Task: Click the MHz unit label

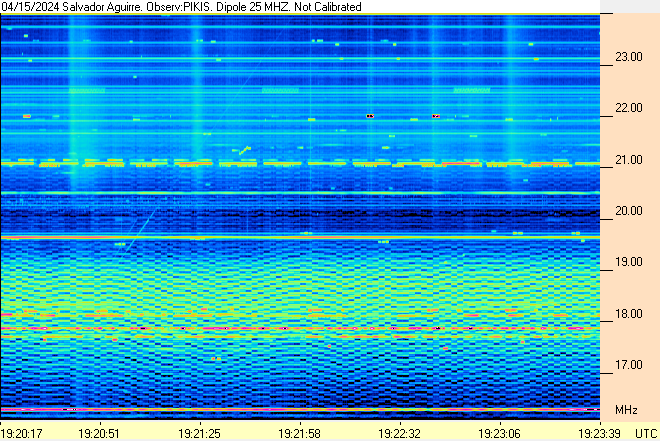Action: (x=626, y=410)
